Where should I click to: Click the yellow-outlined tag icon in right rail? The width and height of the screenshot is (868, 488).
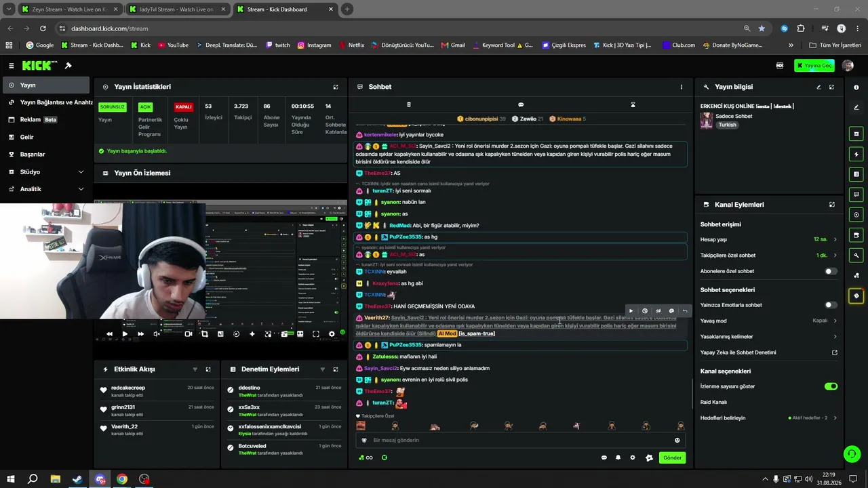pos(856,296)
